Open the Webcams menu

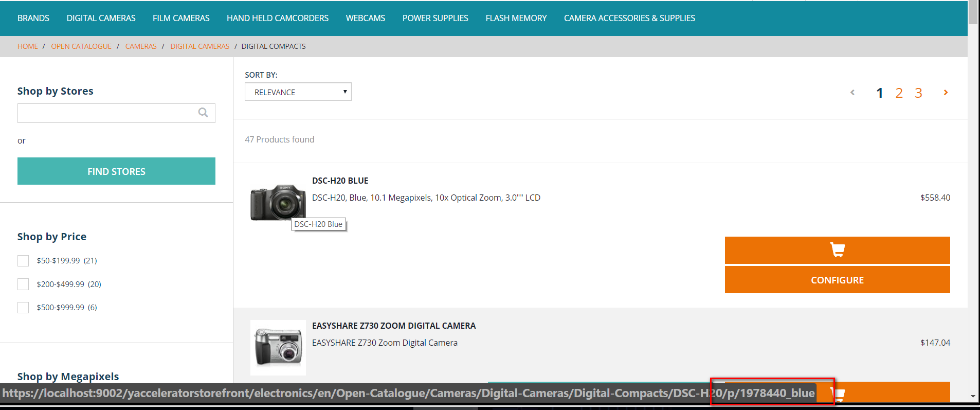[366, 18]
